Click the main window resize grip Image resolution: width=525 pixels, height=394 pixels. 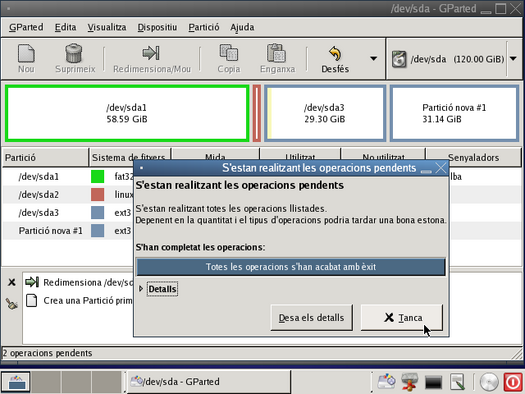point(517,353)
